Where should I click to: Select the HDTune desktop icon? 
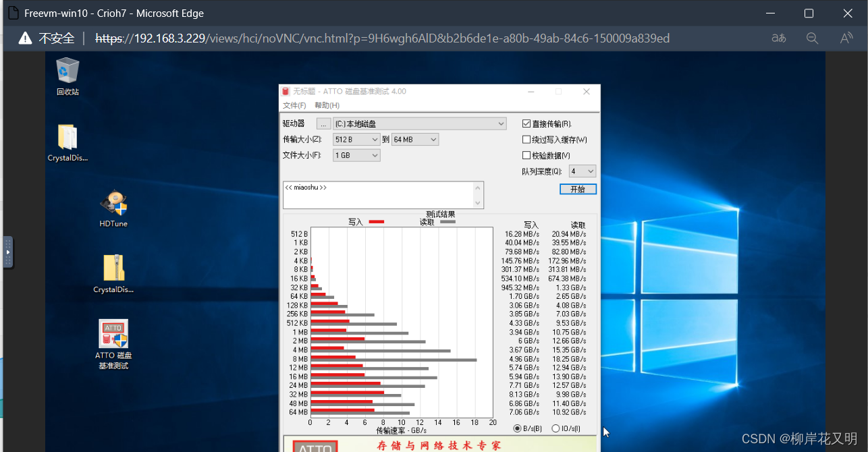(x=113, y=209)
